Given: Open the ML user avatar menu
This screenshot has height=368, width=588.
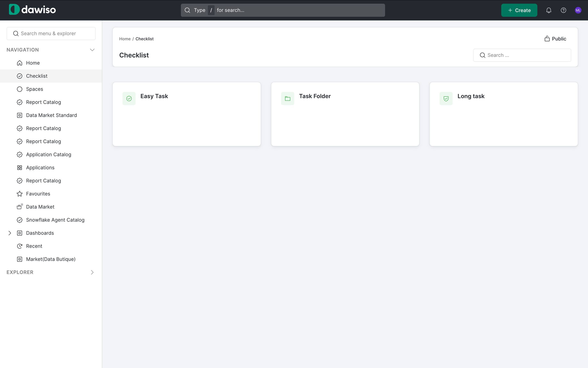Looking at the screenshot, I should click(578, 10).
